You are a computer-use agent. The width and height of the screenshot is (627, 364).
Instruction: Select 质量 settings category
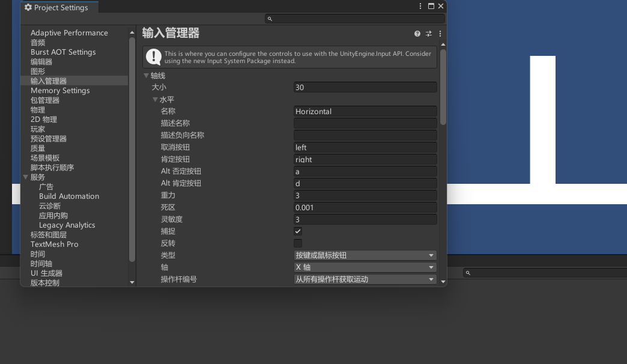pyautogui.click(x=38, y=148)
